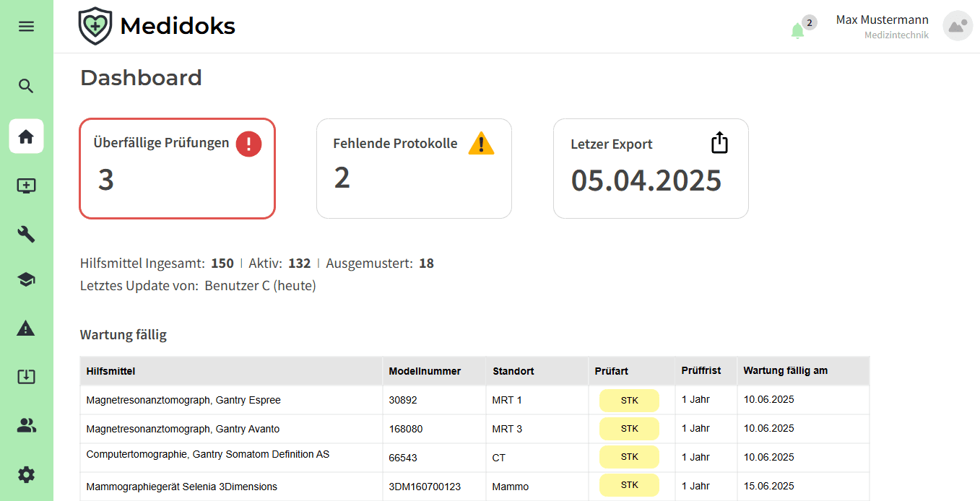Click the user profile avatar
The width and height of the screenshot is (980, 501).
(x=958, y=26)
